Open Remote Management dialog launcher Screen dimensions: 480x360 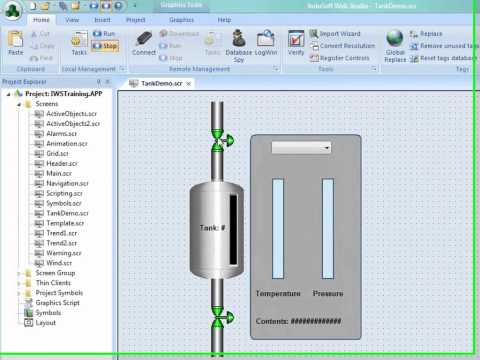276,69
